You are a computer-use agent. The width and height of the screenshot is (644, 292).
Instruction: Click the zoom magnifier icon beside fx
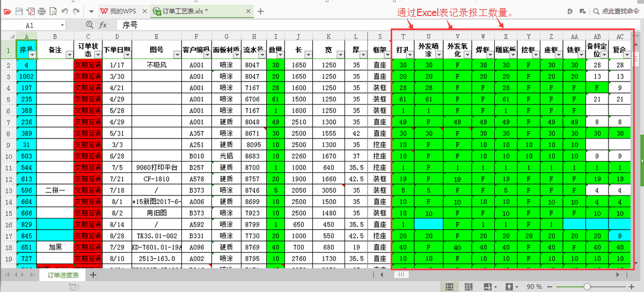point(90,25)
